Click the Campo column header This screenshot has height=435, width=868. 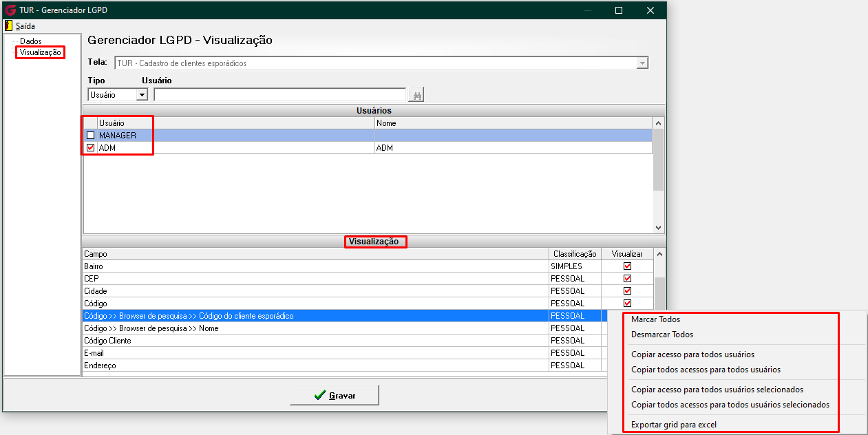pos(315,254)
